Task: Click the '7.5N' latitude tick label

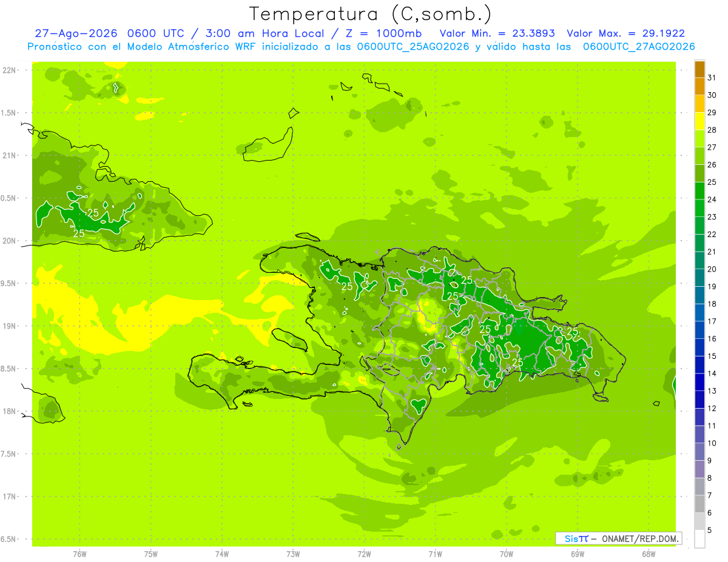Action: click(x=8, y=454)
